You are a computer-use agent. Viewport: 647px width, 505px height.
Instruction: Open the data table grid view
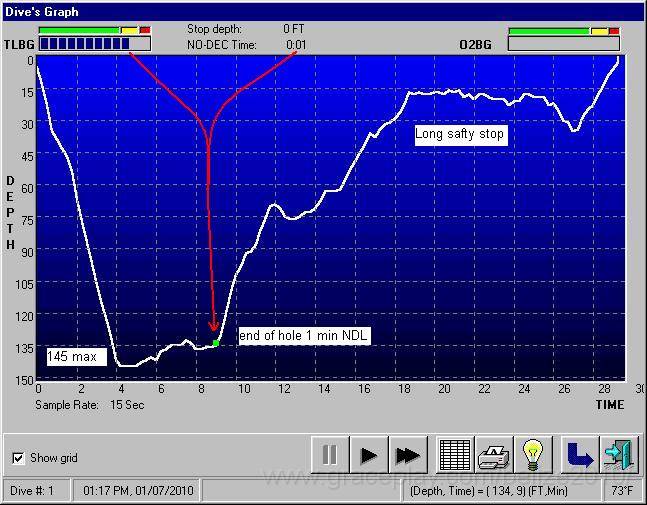tap(456, 456)
